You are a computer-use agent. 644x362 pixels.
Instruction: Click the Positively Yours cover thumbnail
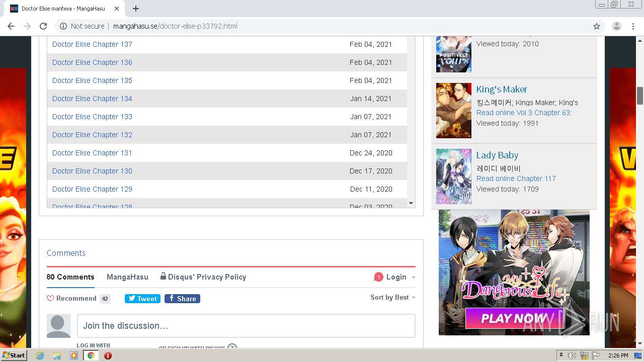coord(454,54)
